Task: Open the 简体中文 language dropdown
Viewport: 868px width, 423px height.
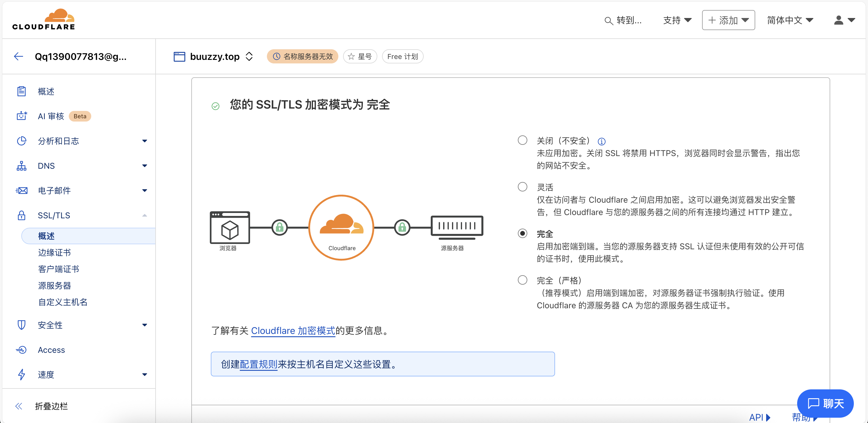Action: (x=790, y=20)
